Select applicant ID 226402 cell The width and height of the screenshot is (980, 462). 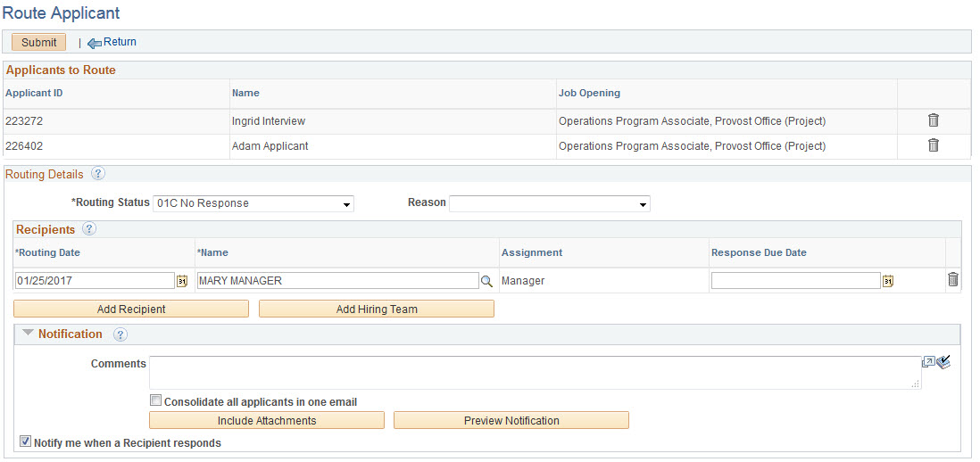[24, 146]
